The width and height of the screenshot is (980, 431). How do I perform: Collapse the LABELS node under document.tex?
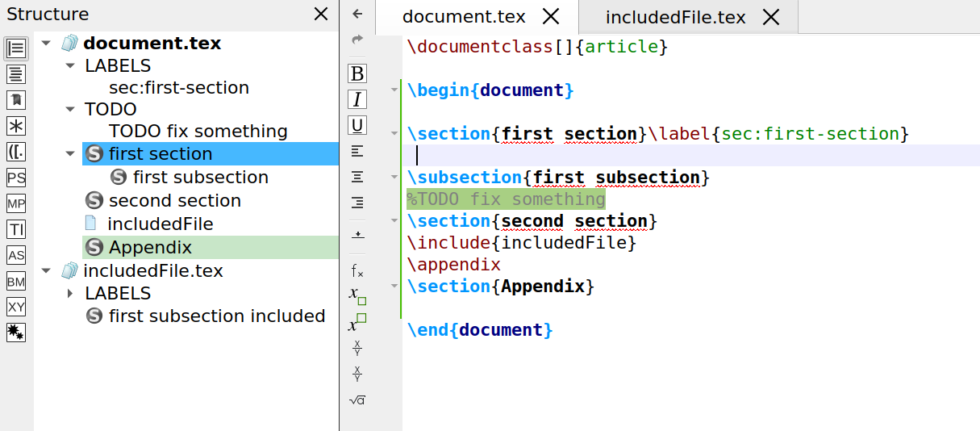tap(70, 66)
